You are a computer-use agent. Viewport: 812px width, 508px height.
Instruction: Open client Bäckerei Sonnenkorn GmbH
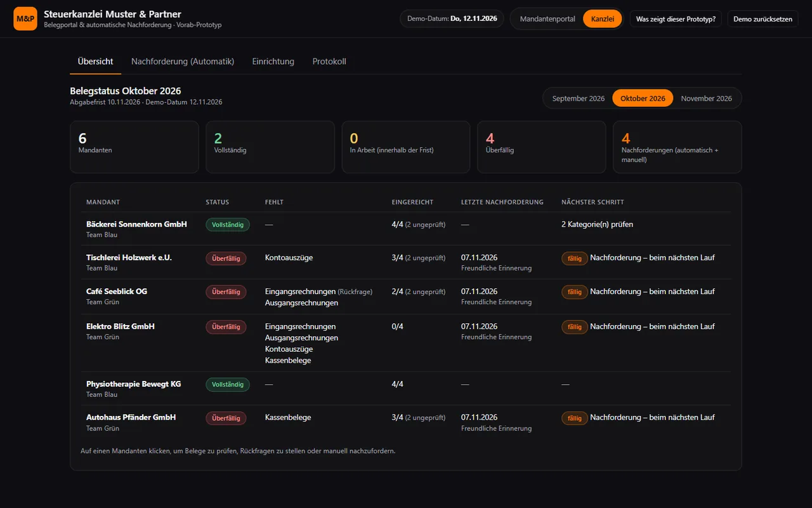(x=406, y=229)
